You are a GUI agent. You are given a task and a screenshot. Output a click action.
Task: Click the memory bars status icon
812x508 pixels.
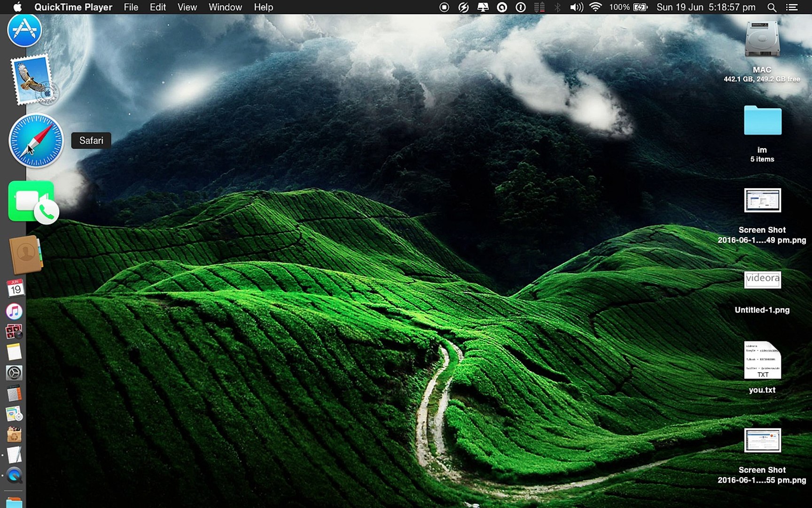tap(539, 7)
